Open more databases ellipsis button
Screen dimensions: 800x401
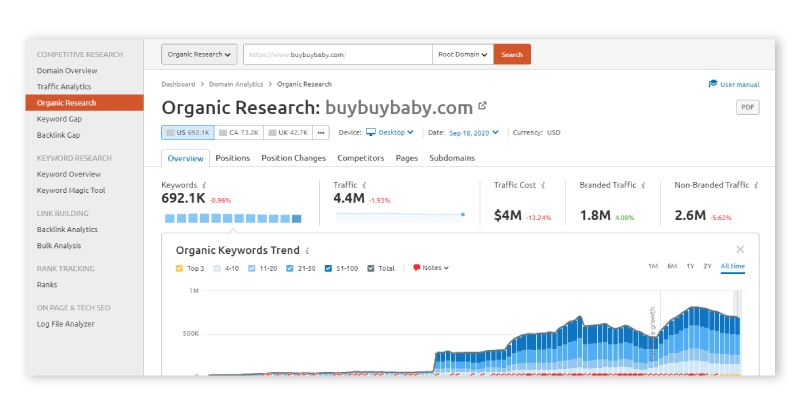pyautogui.click(x=320, y=133)
